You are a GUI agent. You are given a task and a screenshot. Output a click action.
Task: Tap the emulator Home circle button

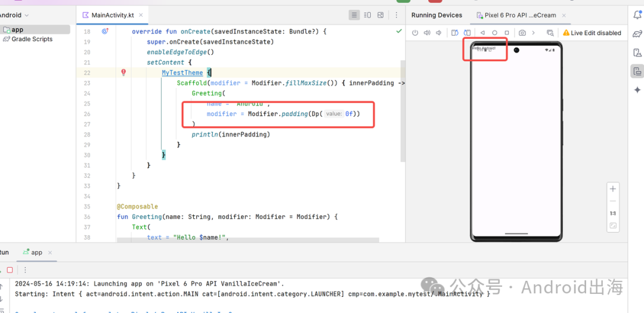tap(494, 33)
